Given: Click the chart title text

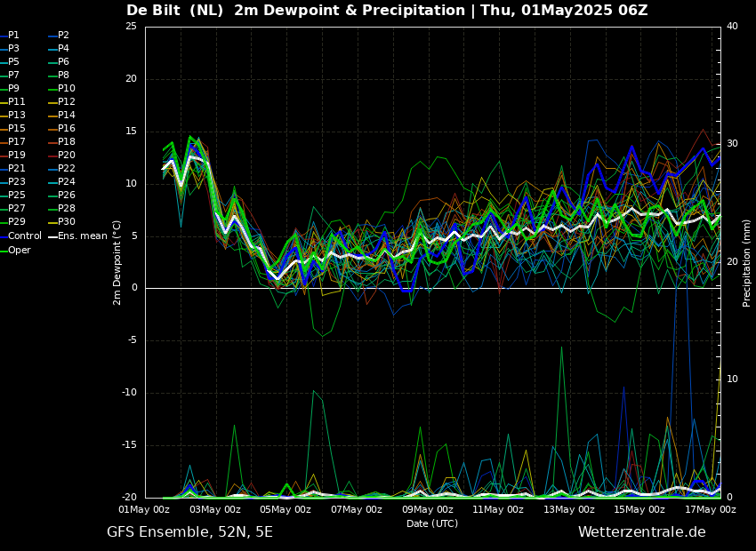Looking at the screenshot, I should tap(387, 10).
